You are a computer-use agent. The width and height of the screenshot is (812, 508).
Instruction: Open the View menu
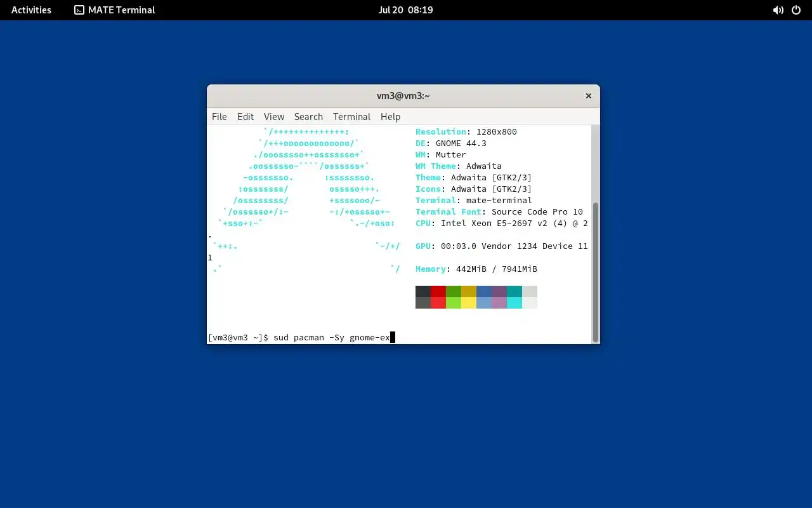click(274, 117)
